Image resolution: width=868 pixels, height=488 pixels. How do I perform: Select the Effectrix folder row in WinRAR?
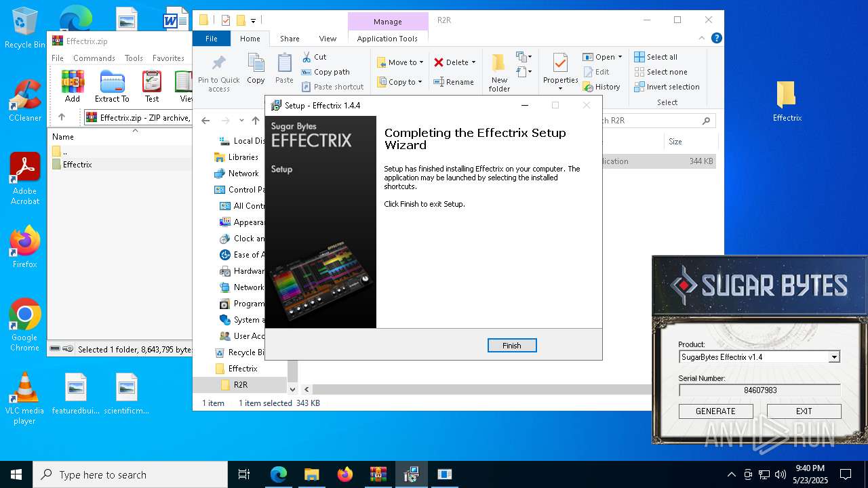119,165
